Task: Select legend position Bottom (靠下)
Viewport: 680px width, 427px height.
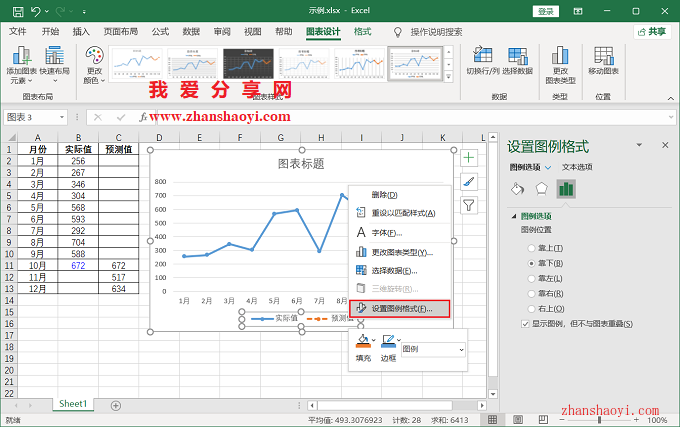Action: point(531,263)
